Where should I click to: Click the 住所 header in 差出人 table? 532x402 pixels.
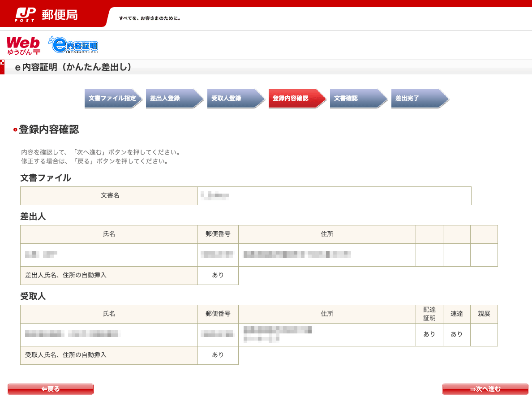(327, 234)
